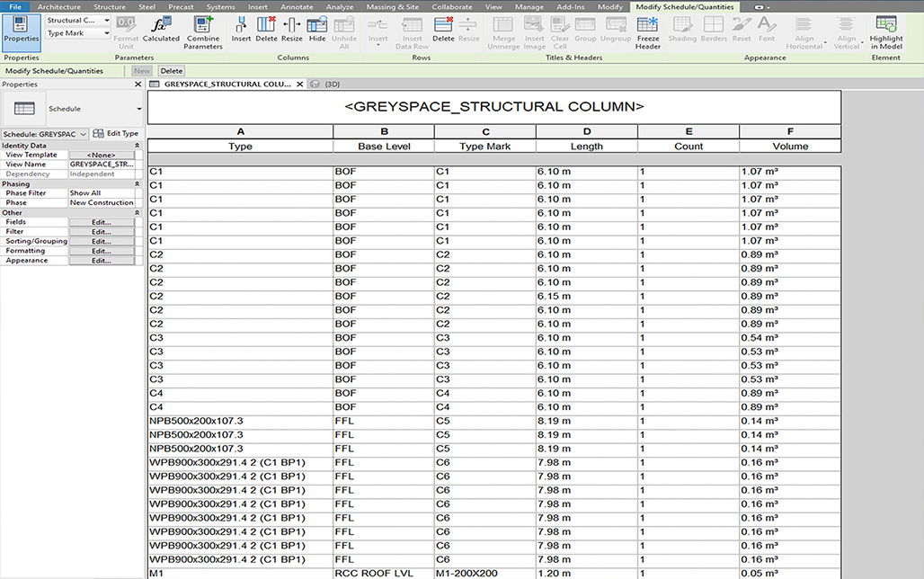Click the Phase Filter Show All value

click(x=102, y=192)
